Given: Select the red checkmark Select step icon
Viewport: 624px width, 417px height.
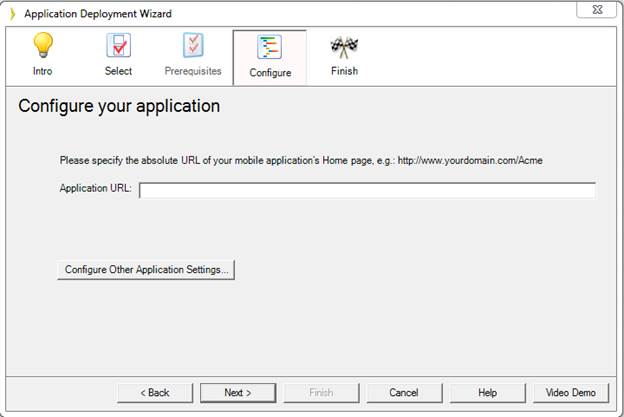Looking at the screenshot, I should [x=119, y=45].
